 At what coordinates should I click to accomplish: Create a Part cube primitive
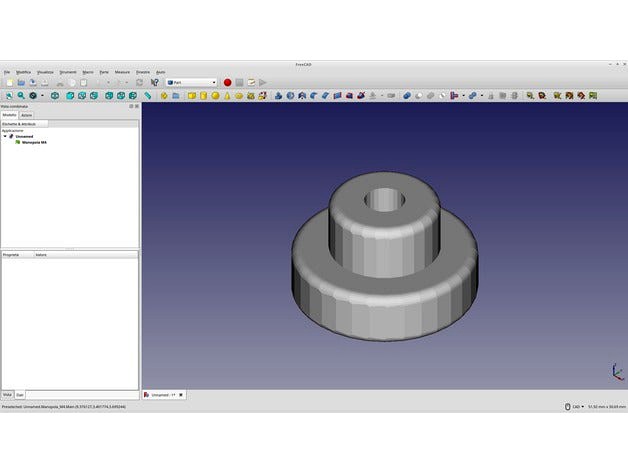coord(192,96)
